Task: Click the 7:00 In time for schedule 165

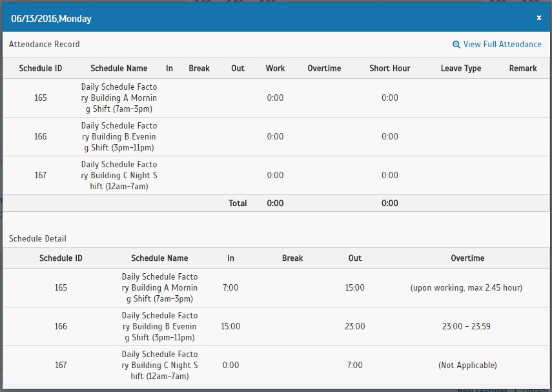Action: 230,287
